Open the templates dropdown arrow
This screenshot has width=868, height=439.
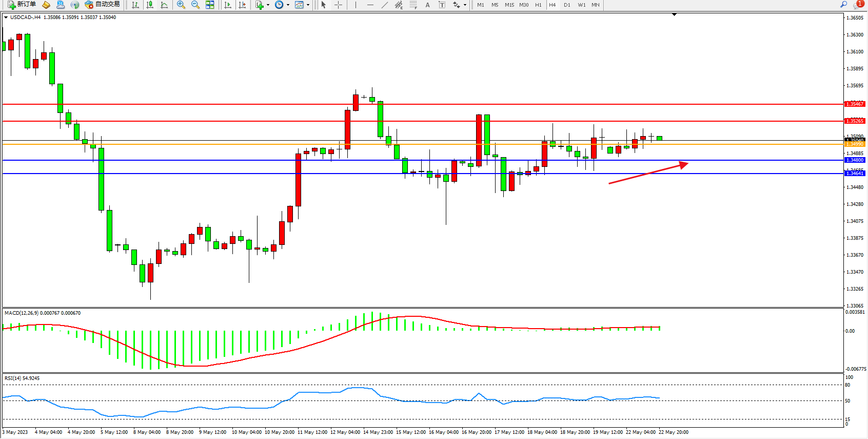coord(308,5)
